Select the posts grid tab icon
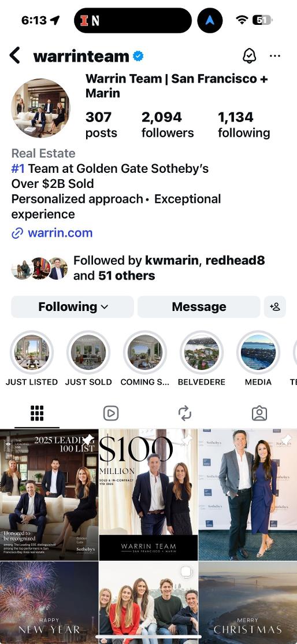This screenshot has width=297, height=644. (37, 413)
